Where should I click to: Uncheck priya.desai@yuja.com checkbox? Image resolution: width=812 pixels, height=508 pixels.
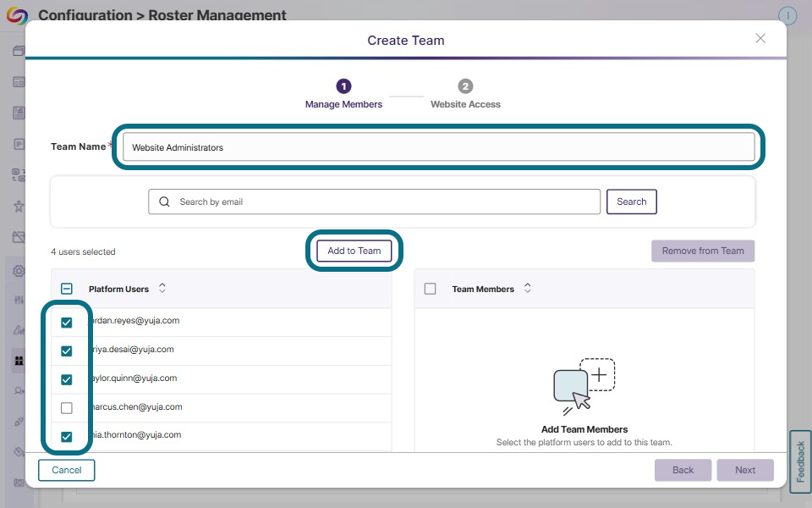(x=66, y=351)
